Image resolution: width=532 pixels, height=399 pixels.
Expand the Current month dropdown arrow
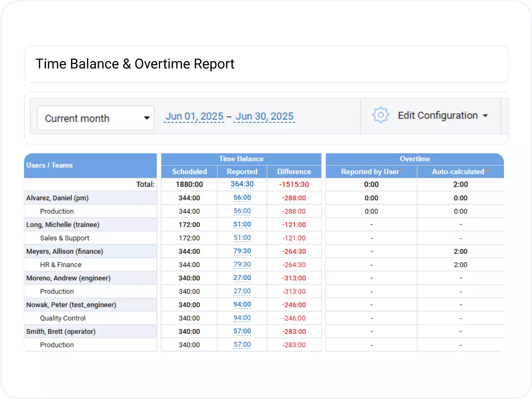(146, 118)
